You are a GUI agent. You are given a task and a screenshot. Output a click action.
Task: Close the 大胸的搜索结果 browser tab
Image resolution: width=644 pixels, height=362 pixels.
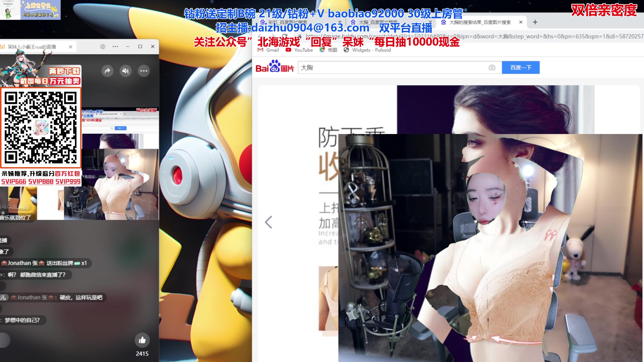point(521,22)
